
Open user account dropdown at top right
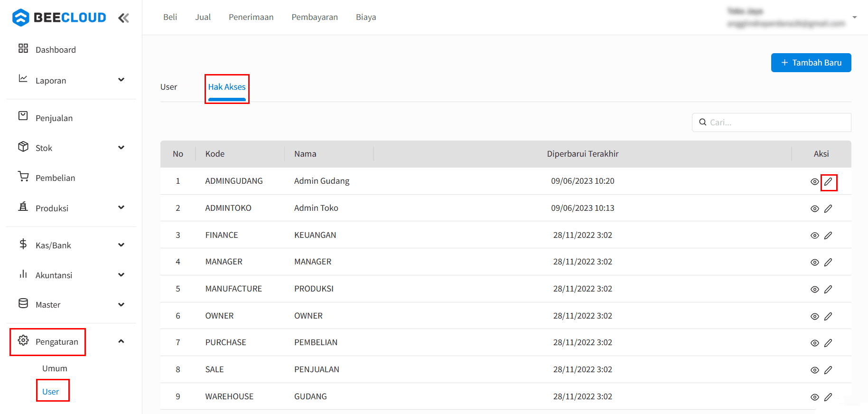point(854,18)
